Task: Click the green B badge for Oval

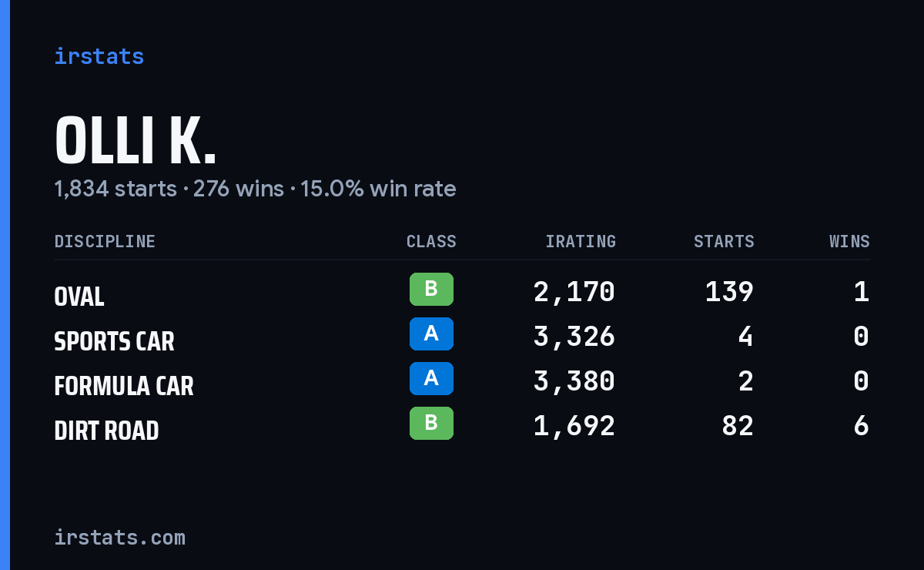Action: (431, 290)
